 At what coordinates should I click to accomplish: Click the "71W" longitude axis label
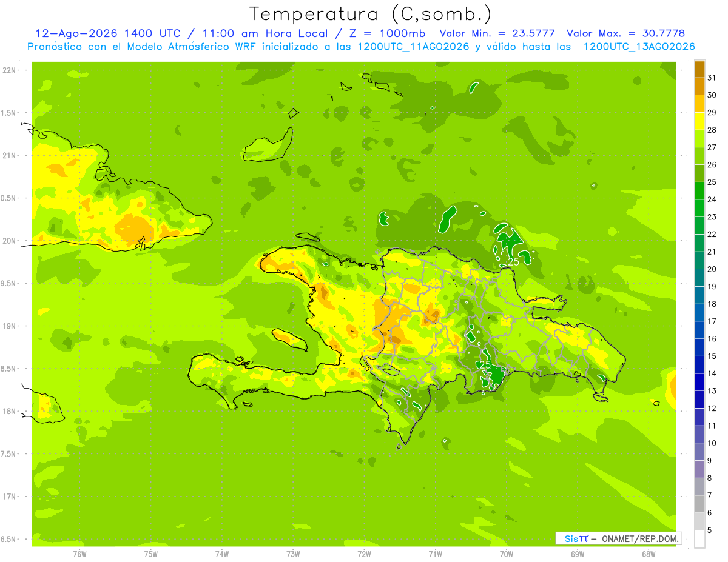pyautogui.click(x=435, y=554)
